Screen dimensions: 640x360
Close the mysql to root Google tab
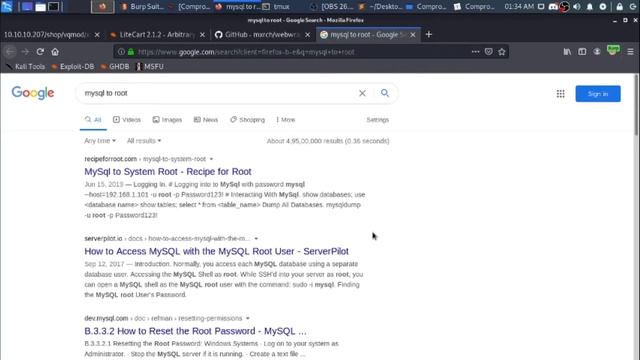click(413, 35)
